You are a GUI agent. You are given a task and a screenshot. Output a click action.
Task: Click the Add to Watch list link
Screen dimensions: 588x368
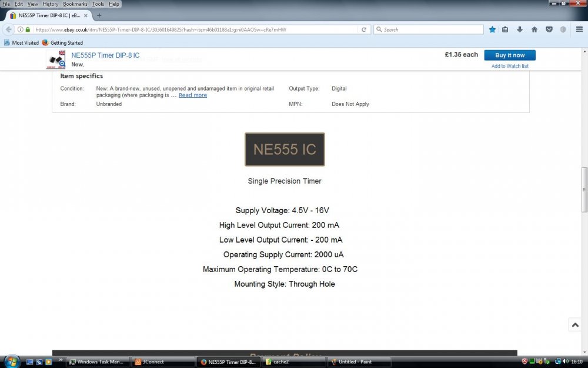(510, 66)
